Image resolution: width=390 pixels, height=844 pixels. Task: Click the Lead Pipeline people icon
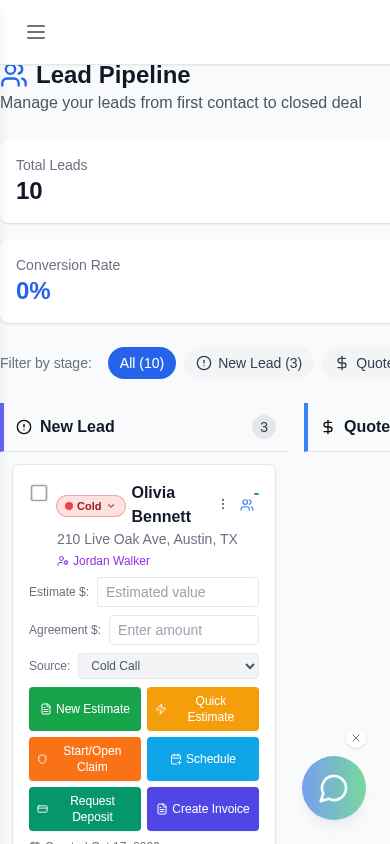[14, 75]
